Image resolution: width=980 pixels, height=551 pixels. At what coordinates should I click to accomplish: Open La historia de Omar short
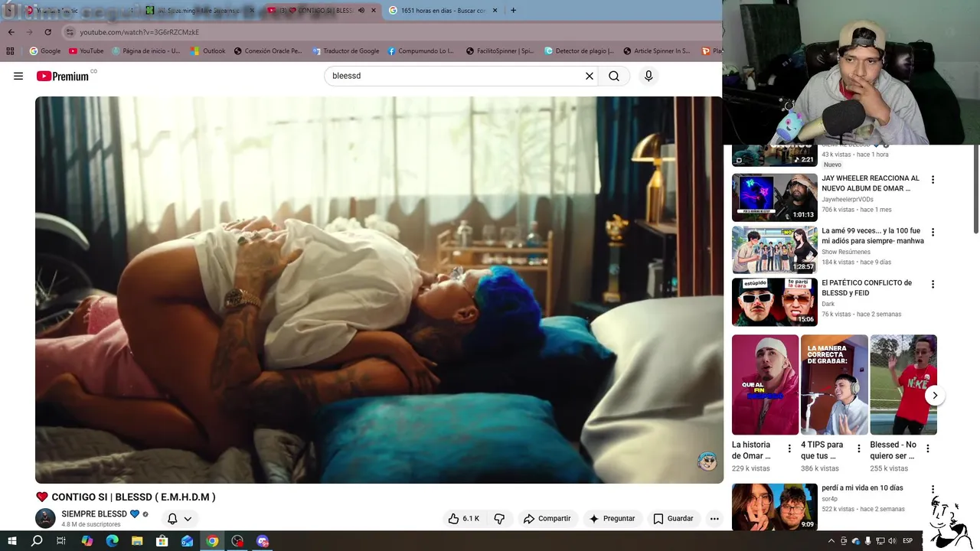click(765, 384)
